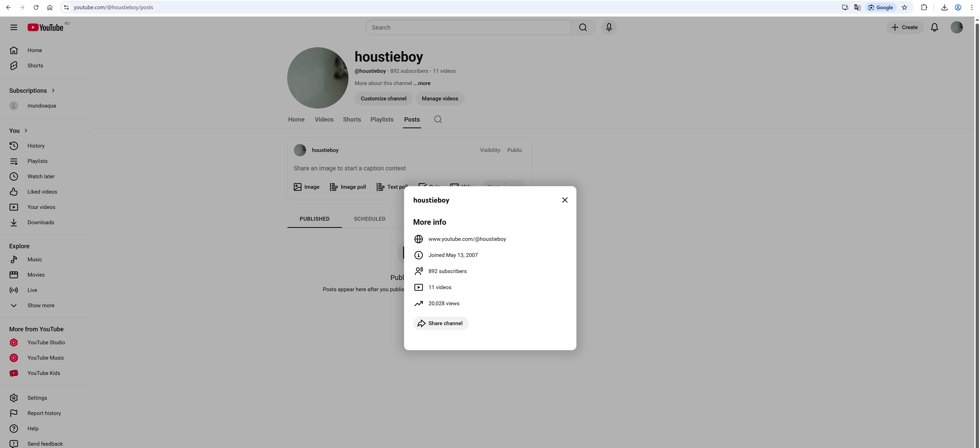Viewport: 980px width, 448px height.
Task: Open Report history
Action: pyautogui.click(x=44, y=413)
